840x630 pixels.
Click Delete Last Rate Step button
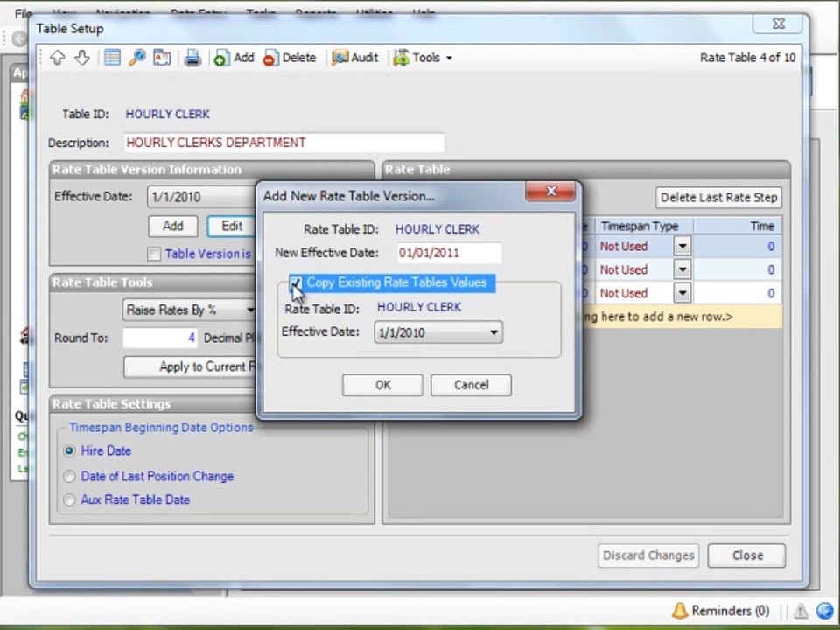717,198
